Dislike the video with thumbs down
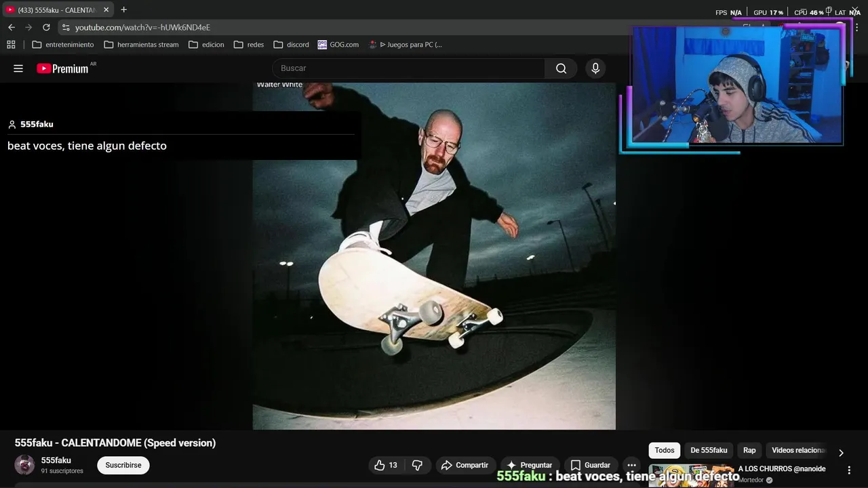 pyautogui.click(x=417, y=466)
